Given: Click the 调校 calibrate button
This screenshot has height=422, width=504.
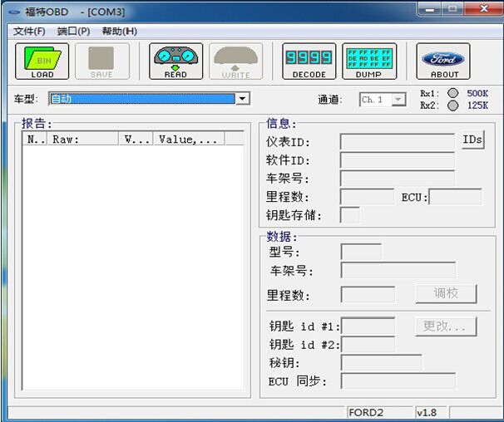Looking at the screenshot, I should pyautogui.click(x=446, y=294).
